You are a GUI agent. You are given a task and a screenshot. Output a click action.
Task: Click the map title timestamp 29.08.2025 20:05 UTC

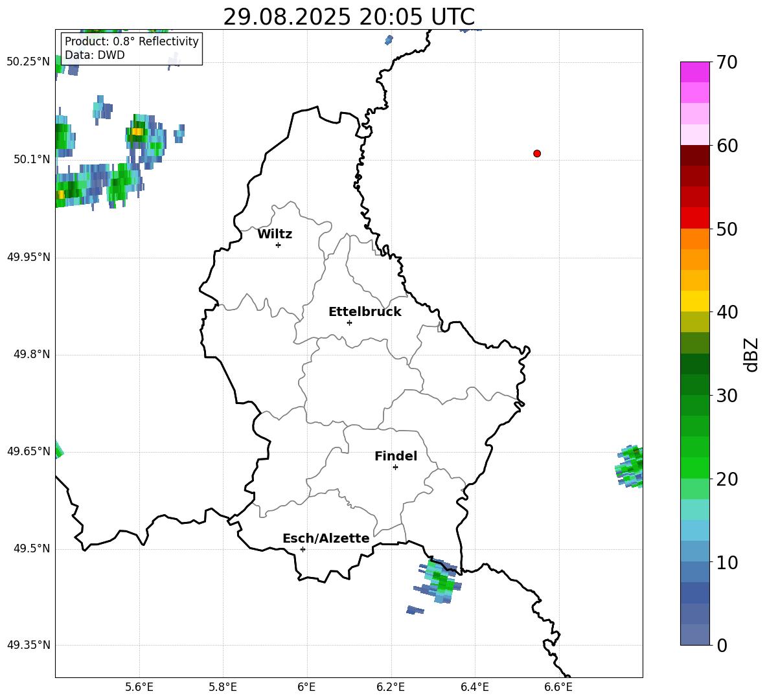(349, 17)
